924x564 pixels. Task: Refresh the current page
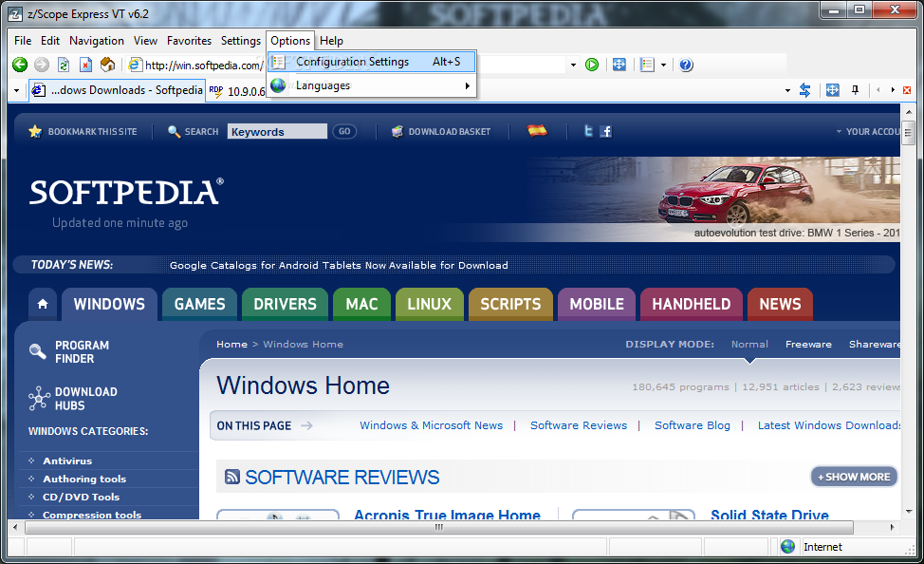[x=64, y=65]
